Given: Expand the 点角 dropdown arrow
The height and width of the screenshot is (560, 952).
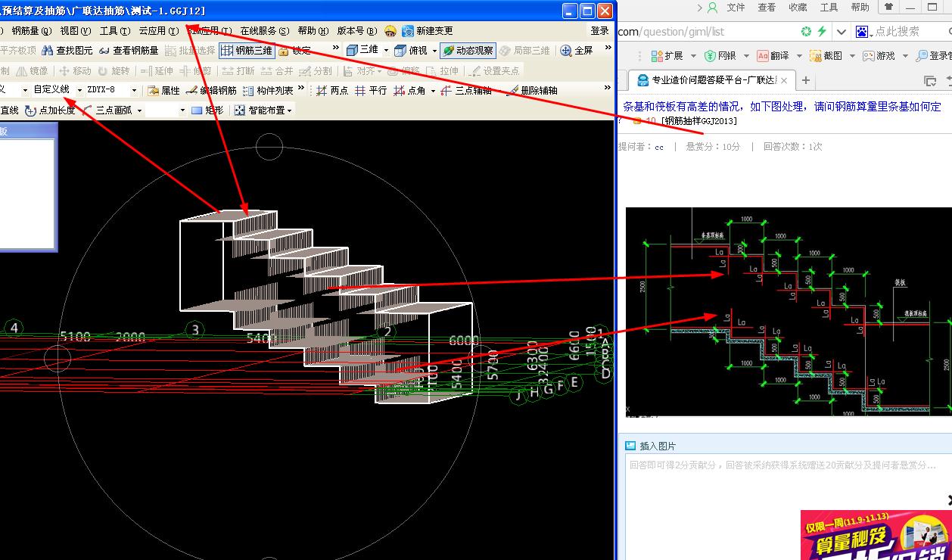Looking at the screenshot, I should tap(433, 90).
